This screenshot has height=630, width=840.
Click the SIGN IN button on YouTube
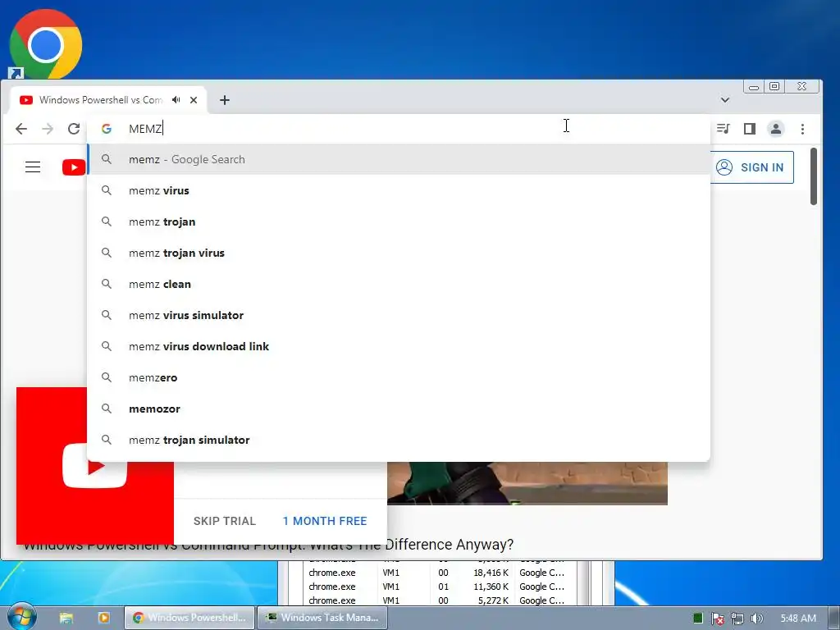click(751, 167)
